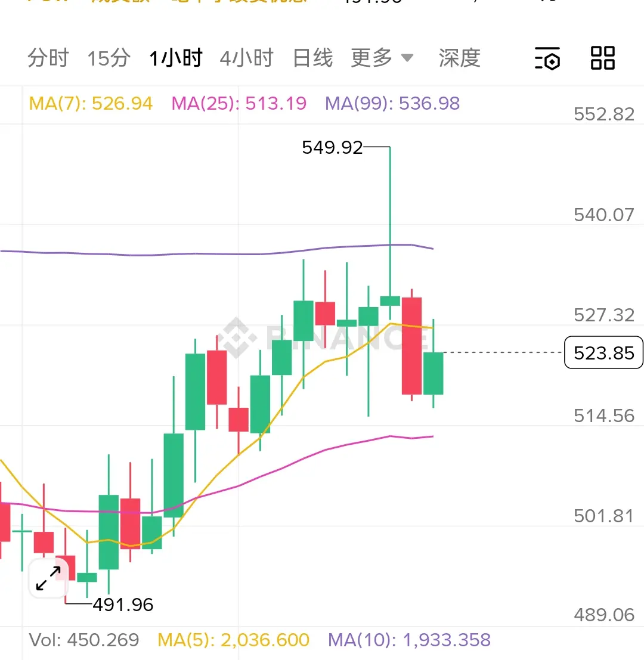This screenshot has width=644, height=660.
Task: Tap the 527.32 price axis label
Action: point(604,315)
